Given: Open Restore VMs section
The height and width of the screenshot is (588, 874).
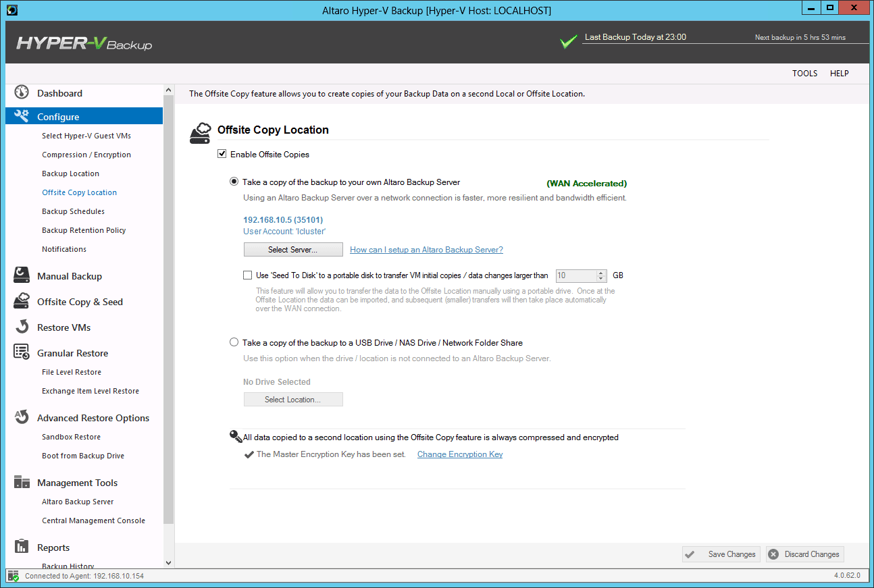Looking at the screenshot, I should click(x=63, y=327).
